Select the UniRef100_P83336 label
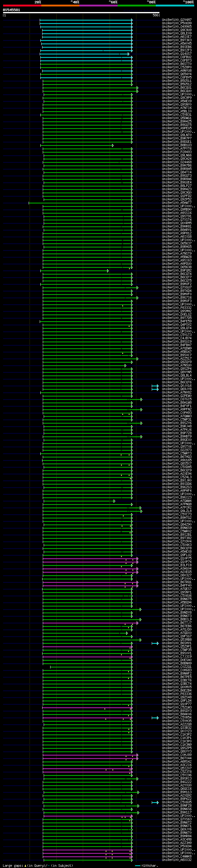Image resolution: width=197 pixels, height=868 pixels. (x=177, y=694)
